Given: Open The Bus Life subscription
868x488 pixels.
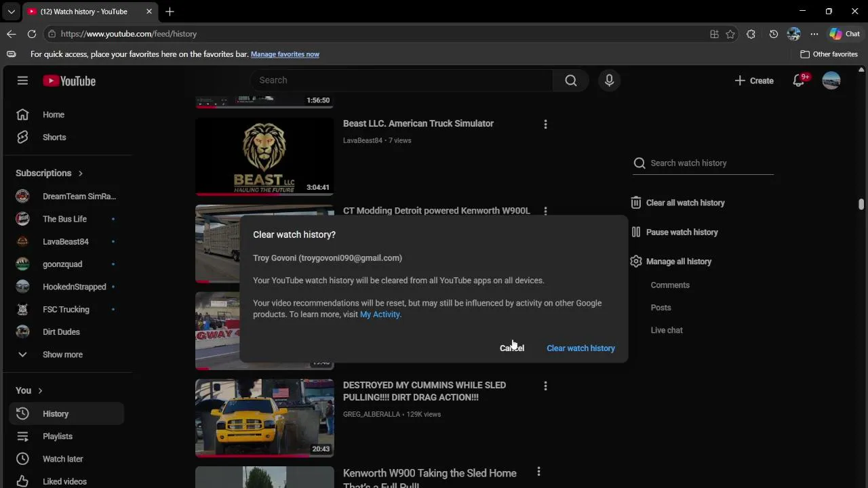Looking at the screenshot, I should click(66, 219).
